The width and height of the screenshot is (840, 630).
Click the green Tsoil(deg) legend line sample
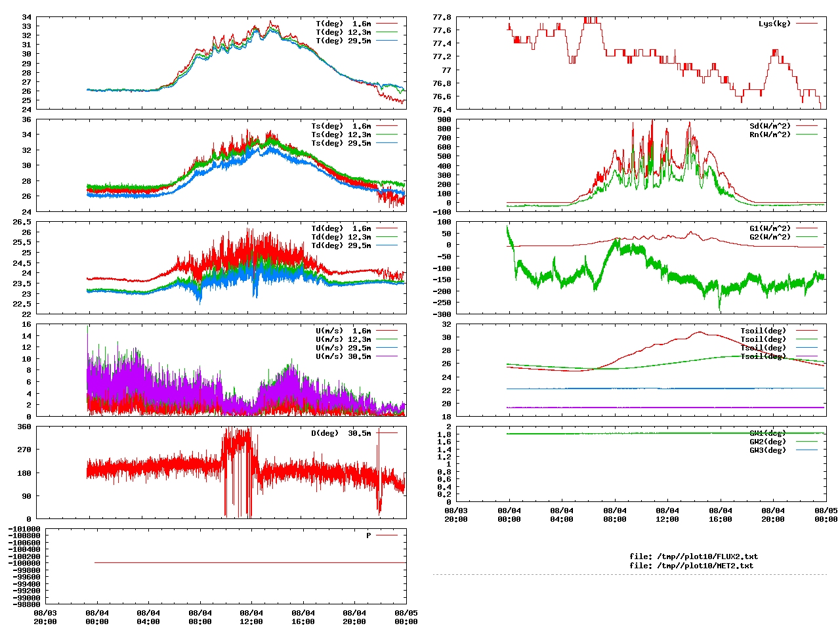point(807,339)
